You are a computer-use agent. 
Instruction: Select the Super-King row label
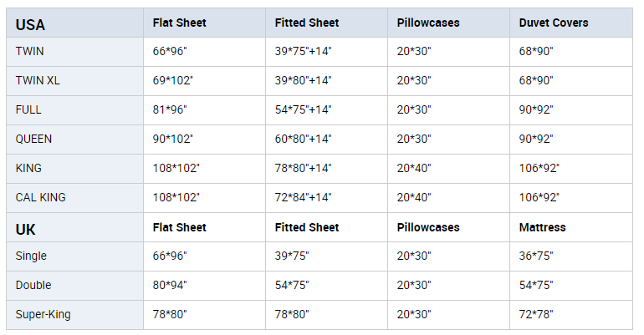click(43, 314)
